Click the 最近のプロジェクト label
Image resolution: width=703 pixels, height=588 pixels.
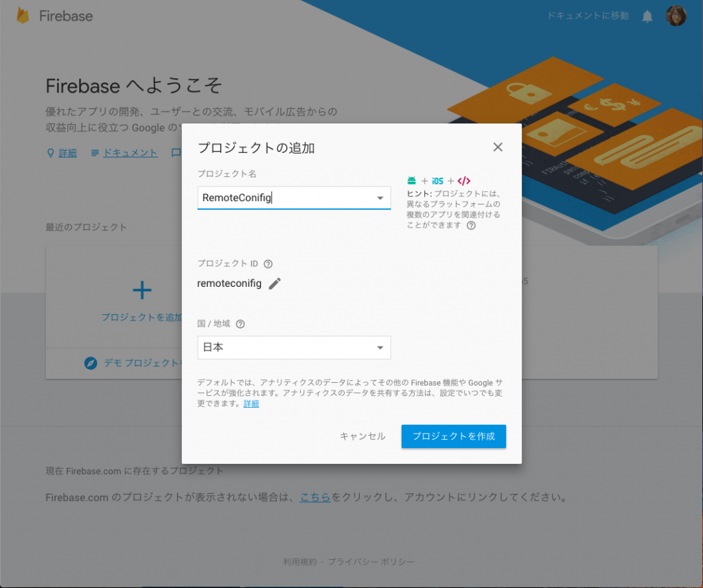click(x=86, y=227)
